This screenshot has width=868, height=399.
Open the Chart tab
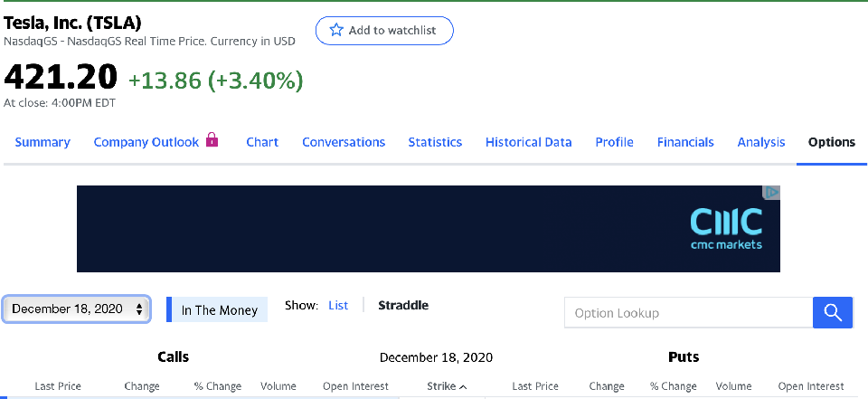tap(262, 142)
